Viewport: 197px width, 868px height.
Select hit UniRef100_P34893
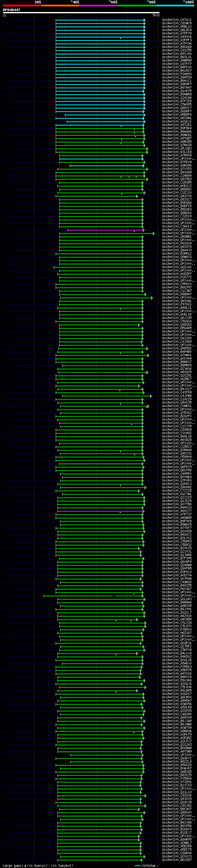coord(177,74)
